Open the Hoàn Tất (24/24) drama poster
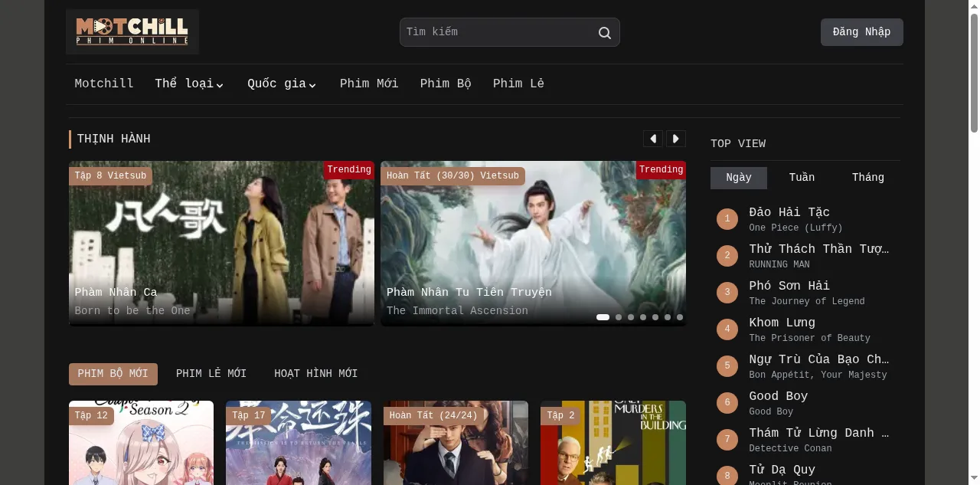Image resolution: width=980 pixels, height=485 pixels. pos(456,443)
